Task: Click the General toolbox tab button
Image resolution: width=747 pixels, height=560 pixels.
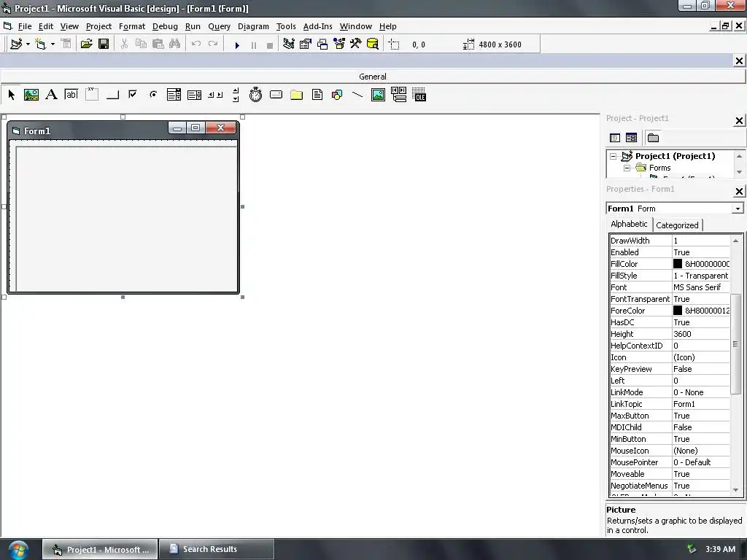Action: (373, 77)
